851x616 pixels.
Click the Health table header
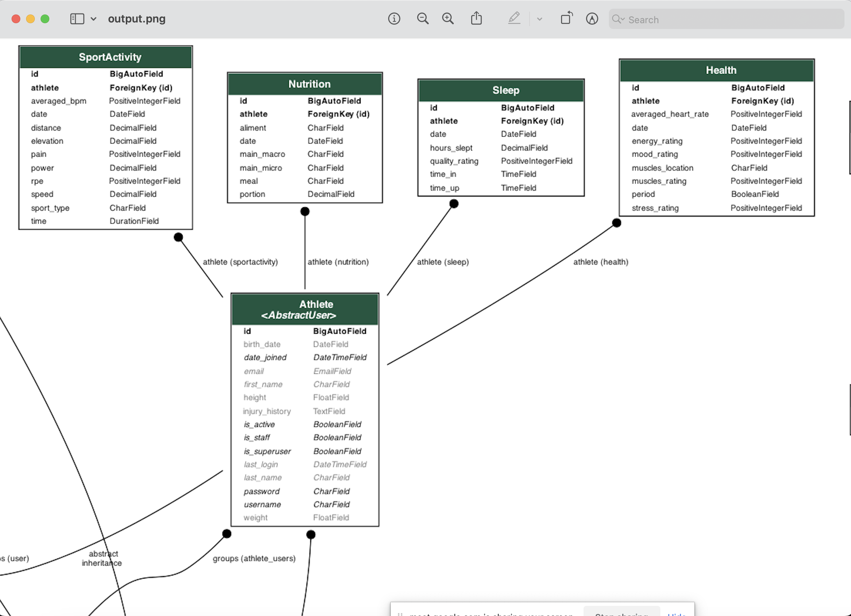tap(717, 70)
